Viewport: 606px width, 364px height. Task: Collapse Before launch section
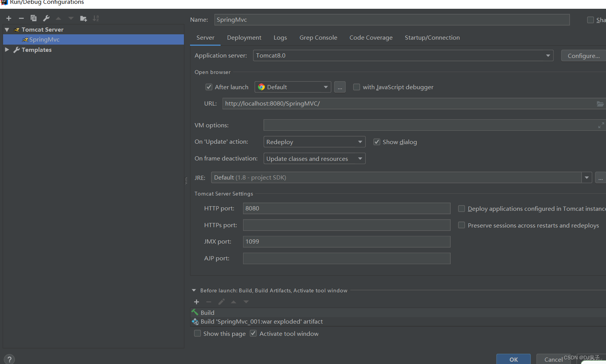[194, 290]
